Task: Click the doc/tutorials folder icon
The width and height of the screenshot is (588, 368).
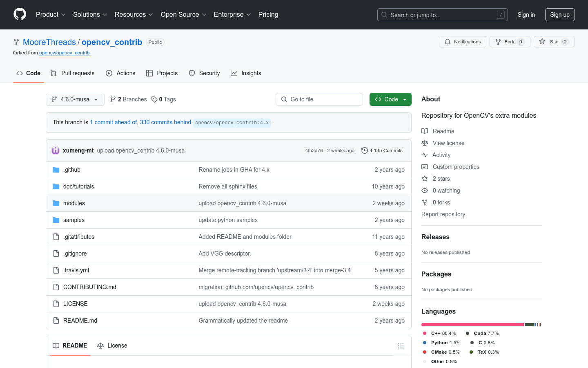Action: [56, 186]
